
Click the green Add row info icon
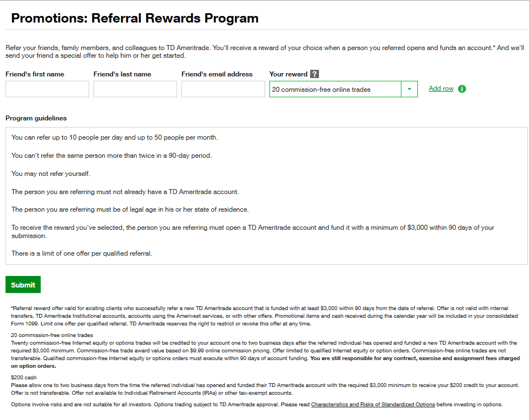tap(462, 89)
